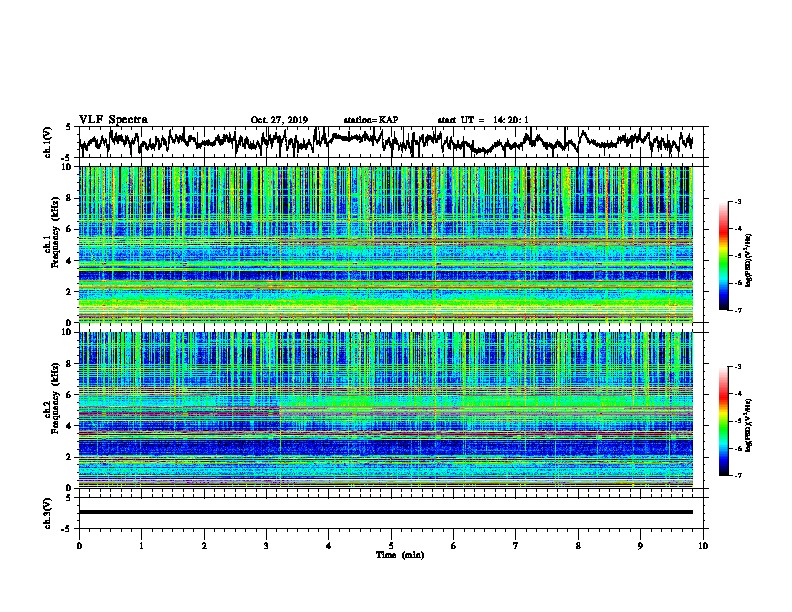Click time axis tick label "2"
This screenshot has height=612, width=792.
coord(204,546)
